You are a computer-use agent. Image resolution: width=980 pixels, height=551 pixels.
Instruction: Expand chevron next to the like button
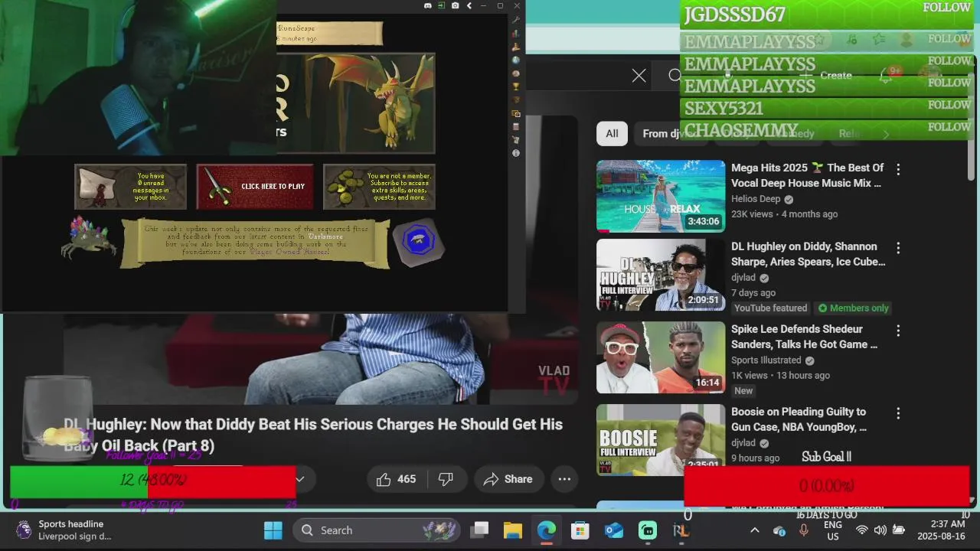300,479
